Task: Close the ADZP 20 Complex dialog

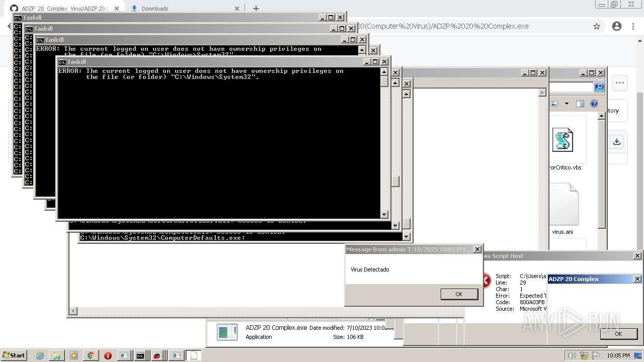Action: pos(637,279)
